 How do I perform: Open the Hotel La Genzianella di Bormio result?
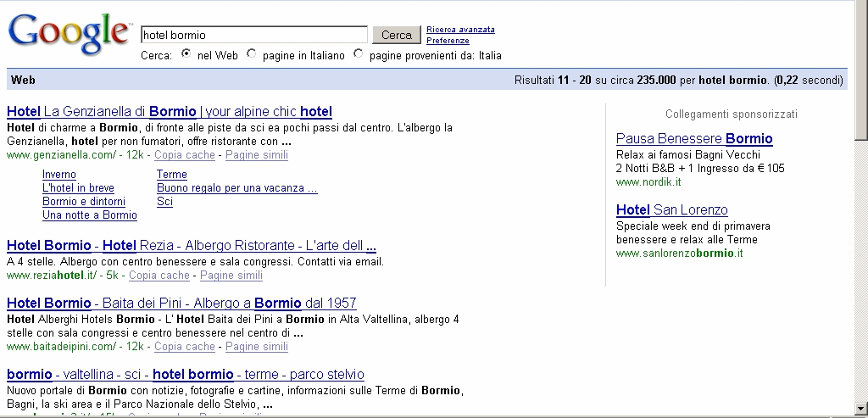(x=170, y=112)
